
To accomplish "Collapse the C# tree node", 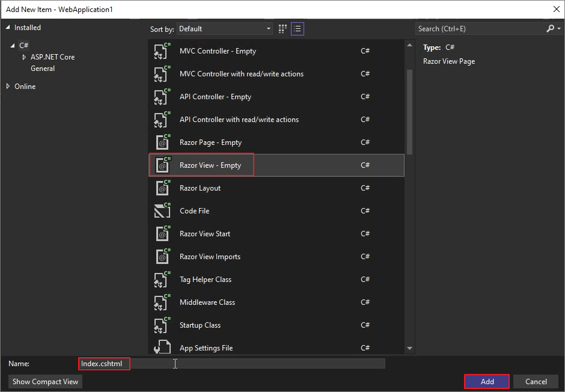I will point(13,46).
